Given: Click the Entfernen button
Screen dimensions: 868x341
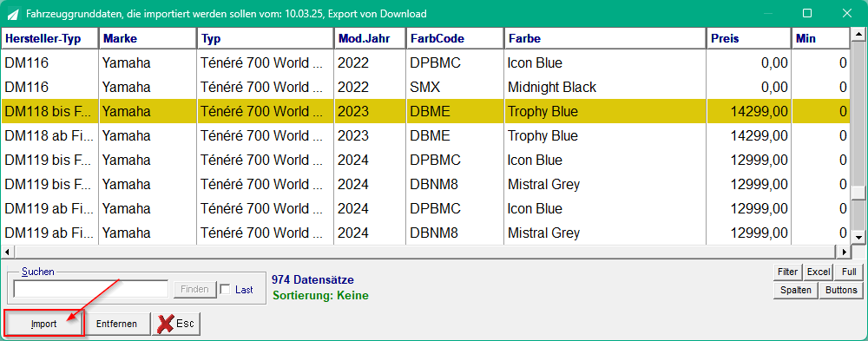Looking at the screenshot, I should click(x=116, y=324).
